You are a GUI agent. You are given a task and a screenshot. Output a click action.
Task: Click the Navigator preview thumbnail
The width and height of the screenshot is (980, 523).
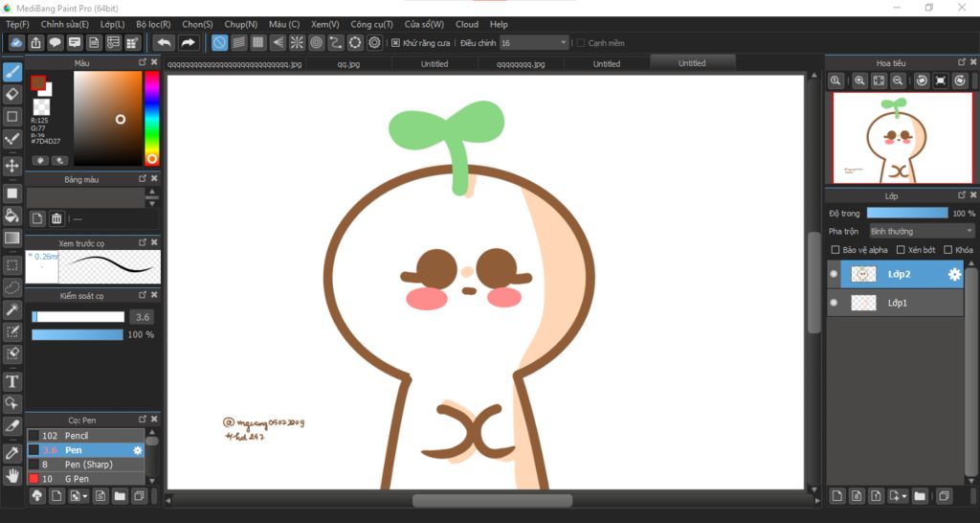point(903,138)
